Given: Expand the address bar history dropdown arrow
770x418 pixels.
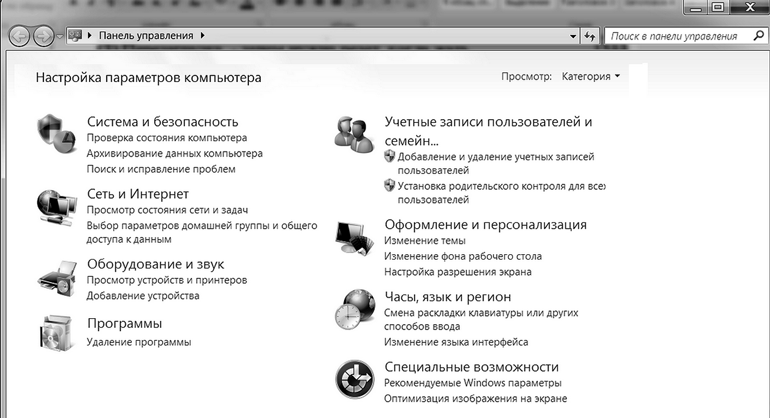Looking at the screenshot, I should 573,36.
